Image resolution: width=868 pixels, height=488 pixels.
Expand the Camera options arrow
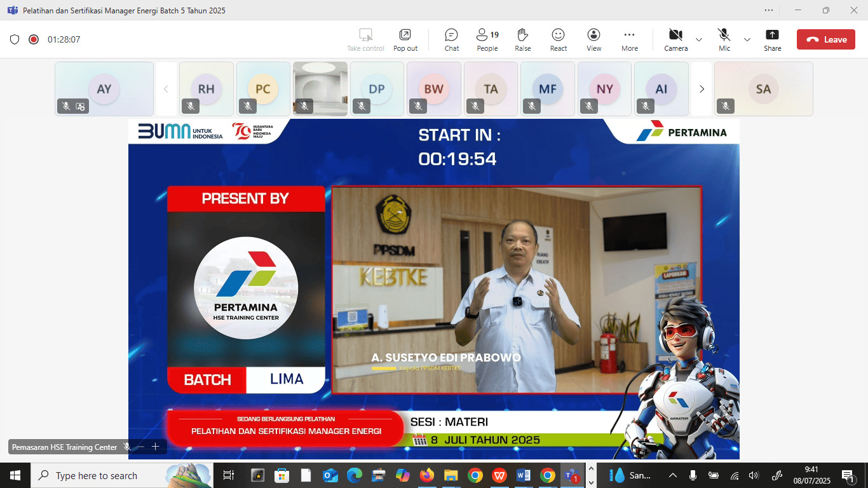click(x=699, y=39)
